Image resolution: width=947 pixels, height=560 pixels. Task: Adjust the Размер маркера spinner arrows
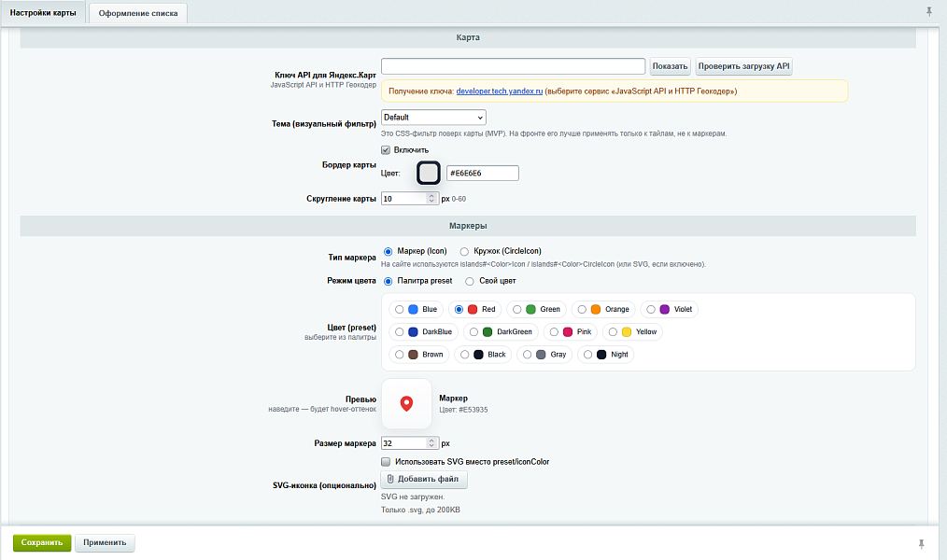tap(431, 443)
